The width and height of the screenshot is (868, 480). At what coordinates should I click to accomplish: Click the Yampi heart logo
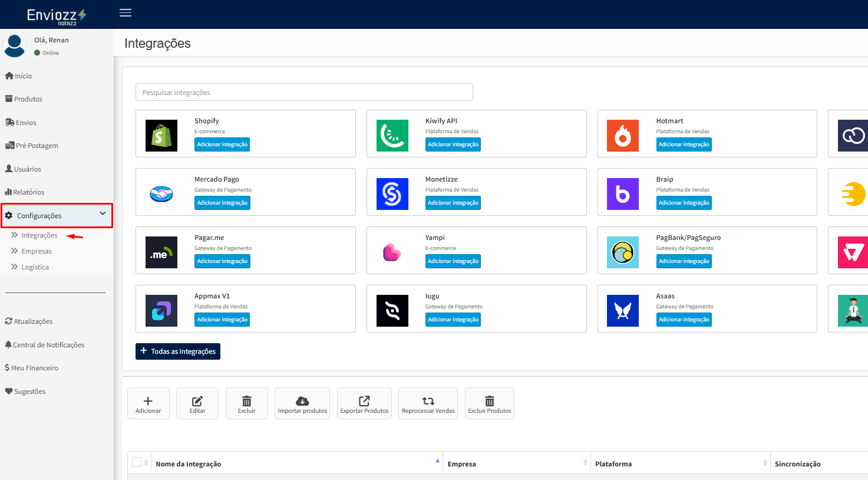(x=392, y=252)
